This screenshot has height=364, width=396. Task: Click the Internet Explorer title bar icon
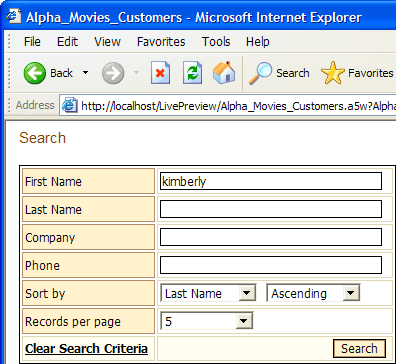point(14,16)
